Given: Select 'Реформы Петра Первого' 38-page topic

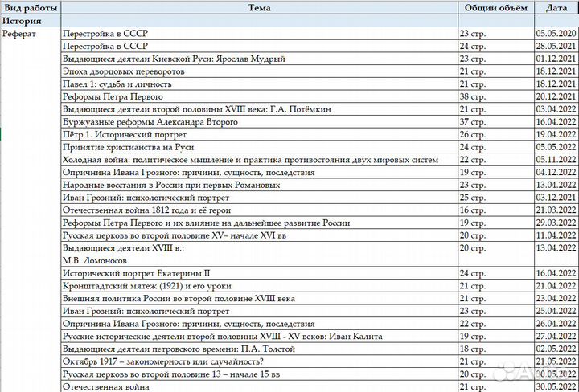Looking at the screenshot, I should tap(259, 96).
